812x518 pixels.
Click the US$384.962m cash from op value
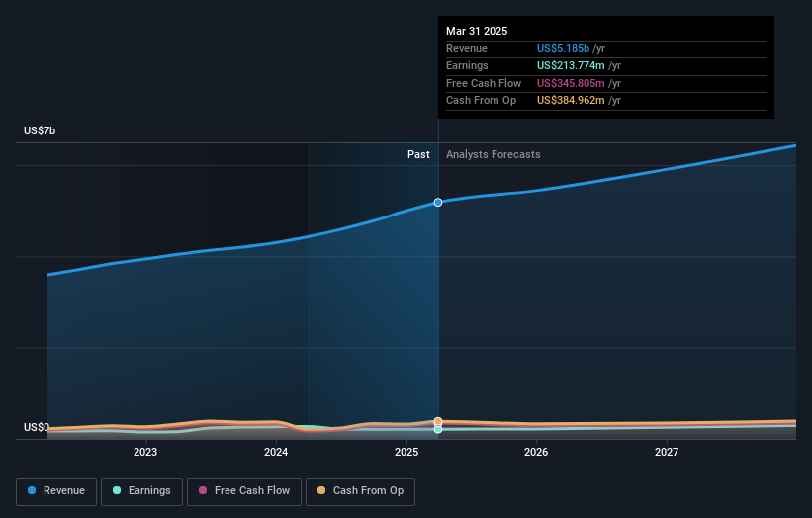[571, 101]
